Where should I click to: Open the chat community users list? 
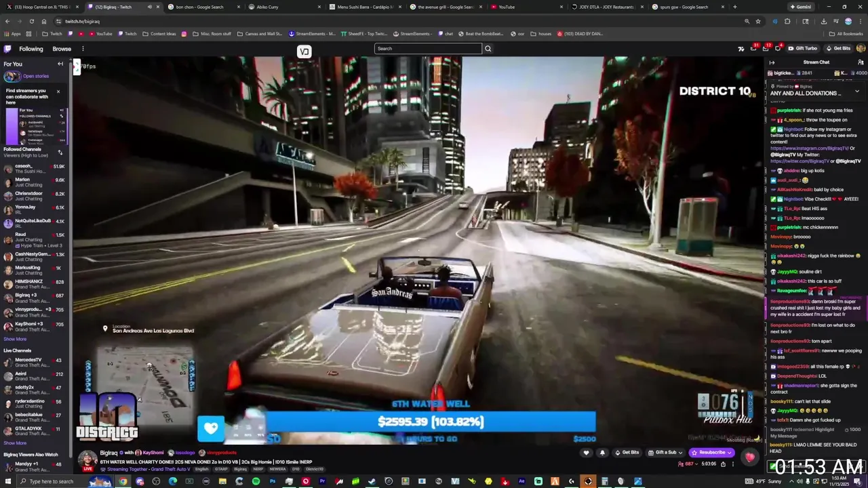click(x=860, y=62)
